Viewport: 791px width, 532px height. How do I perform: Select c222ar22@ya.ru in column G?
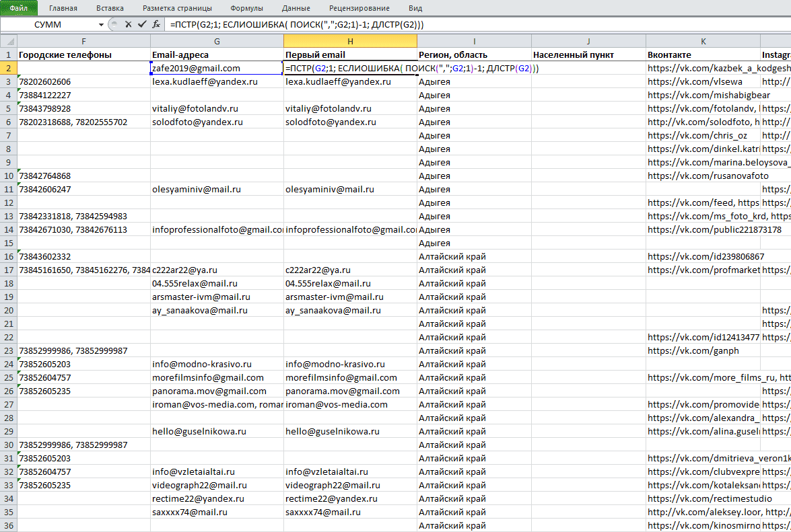[217, 270]
